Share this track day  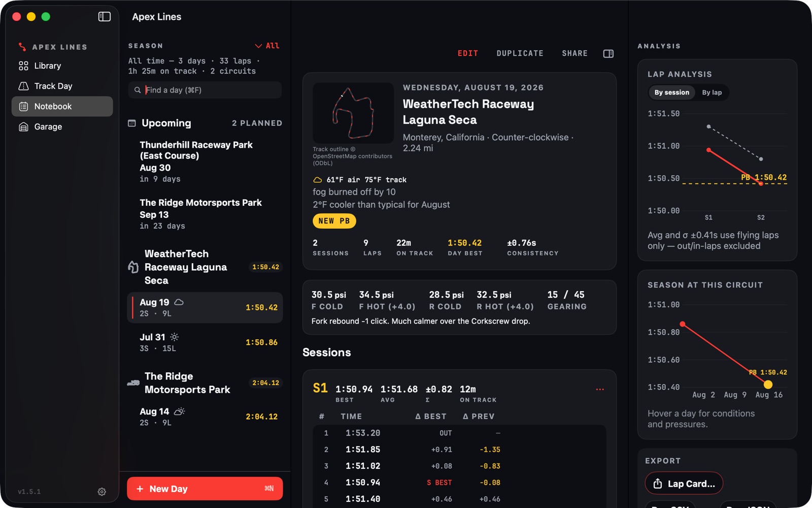pos(574,53)
